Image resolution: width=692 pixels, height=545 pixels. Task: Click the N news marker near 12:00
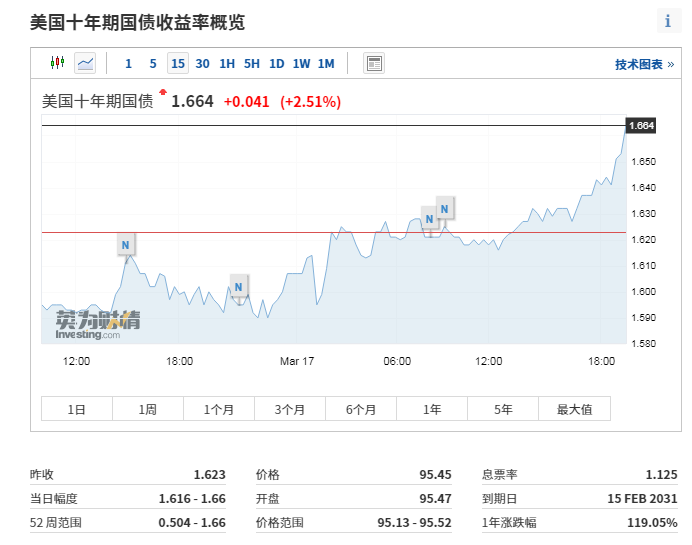tap(125, 244)
